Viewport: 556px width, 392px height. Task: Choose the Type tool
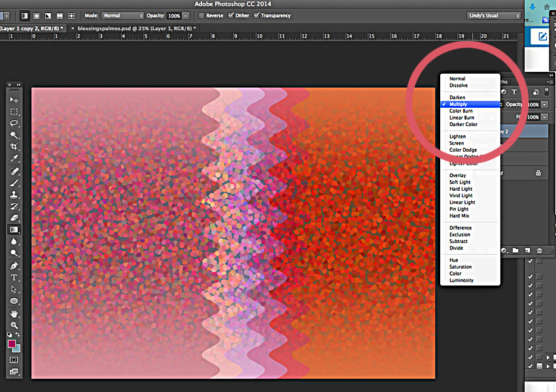[x=14, y=278]
